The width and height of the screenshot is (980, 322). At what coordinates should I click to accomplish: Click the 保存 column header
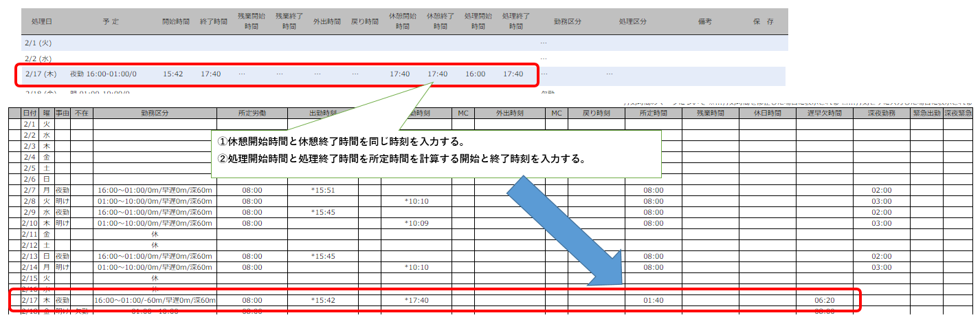point(763,21)
